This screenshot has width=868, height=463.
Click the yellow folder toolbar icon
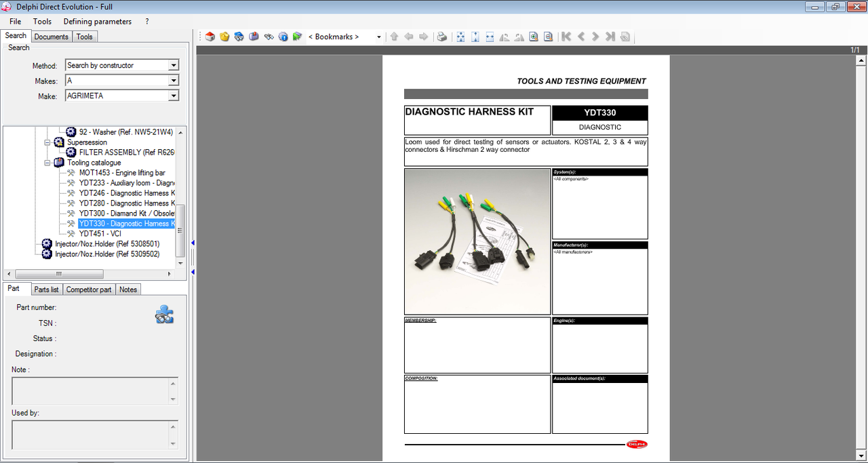click(224, 37)
